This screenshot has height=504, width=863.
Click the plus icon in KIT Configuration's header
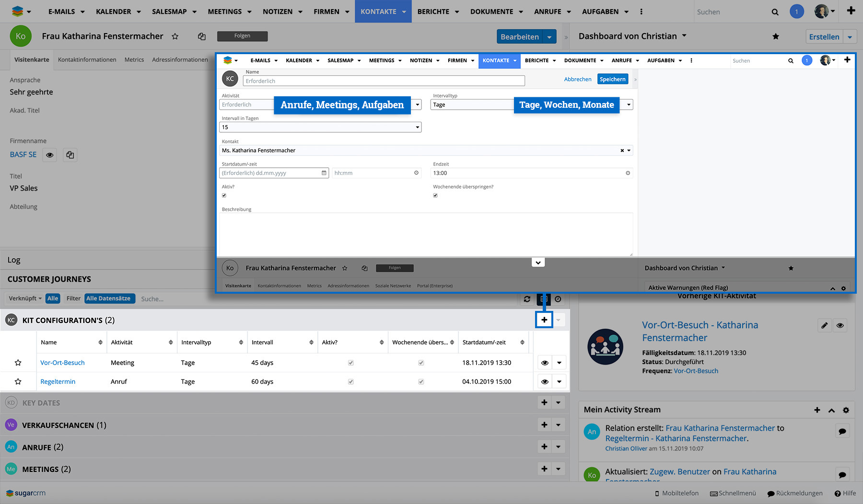[544, 320]
